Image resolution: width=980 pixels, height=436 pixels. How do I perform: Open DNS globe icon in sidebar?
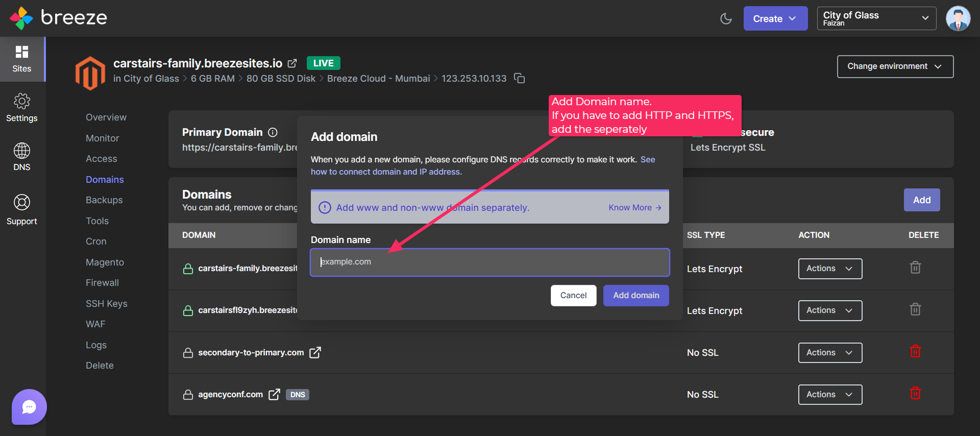click(22, 157)
